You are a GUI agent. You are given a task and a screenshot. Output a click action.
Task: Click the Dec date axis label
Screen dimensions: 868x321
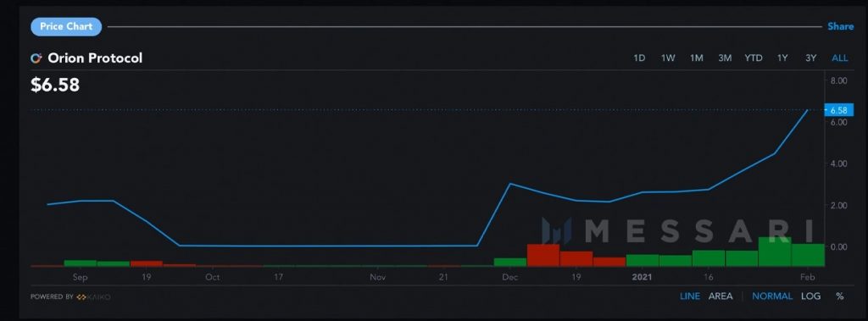pyautogui.click(x=510, y=277)
